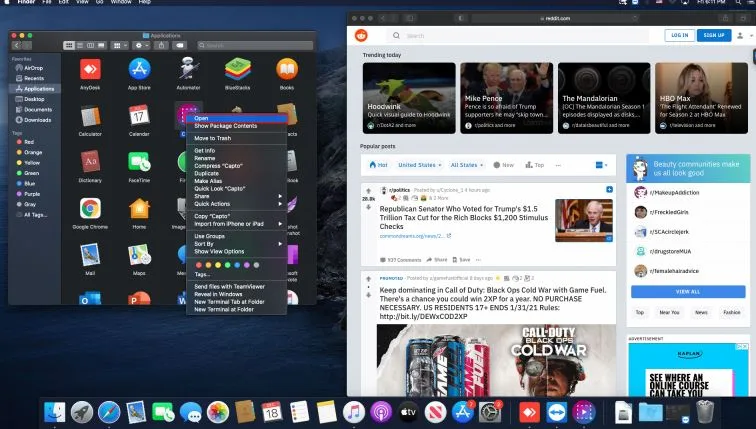This screenshot has height=429, width=756.
Task: Open the Hoodwink trending card
Action: click(x=409, y=98)
